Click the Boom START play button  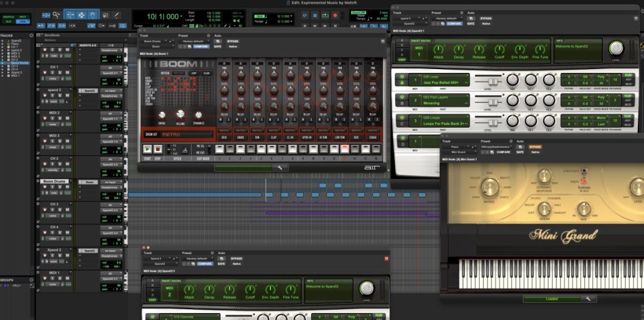tap(147, 150)
